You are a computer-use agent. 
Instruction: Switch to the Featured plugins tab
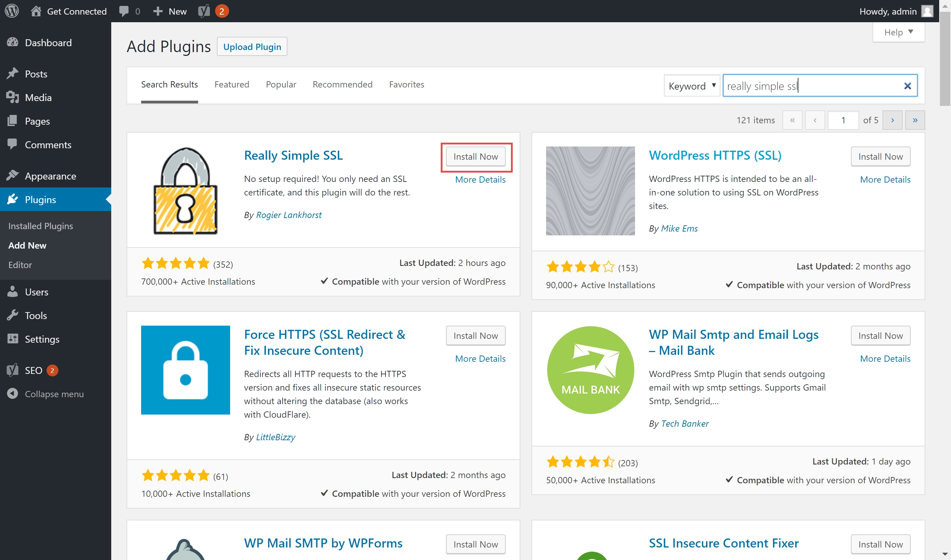pos(231,84)
